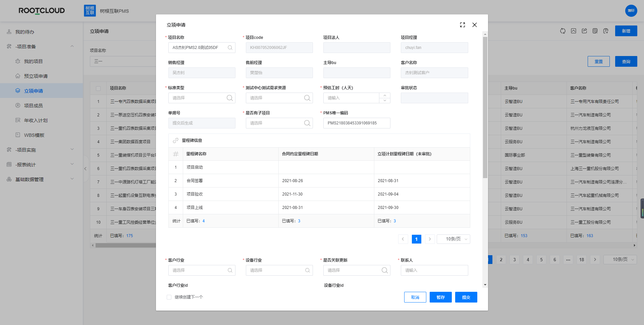Click the clipboard sync icon in toolbar
644x325 pixels.
(x=606, y=31)
